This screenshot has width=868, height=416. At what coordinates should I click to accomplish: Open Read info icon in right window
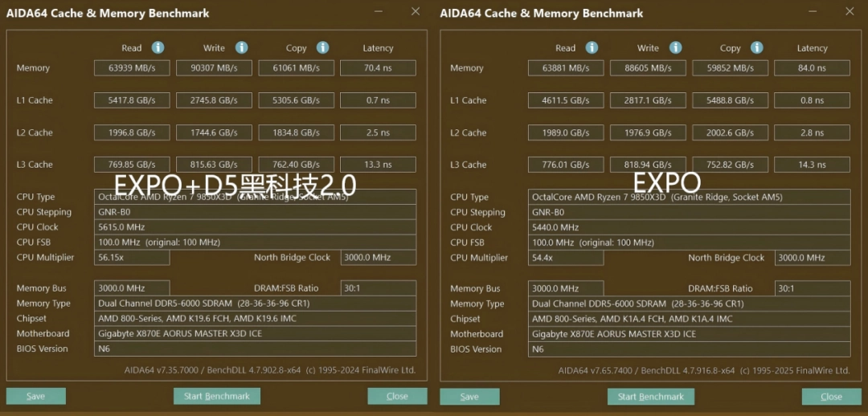tap(592, 48)
